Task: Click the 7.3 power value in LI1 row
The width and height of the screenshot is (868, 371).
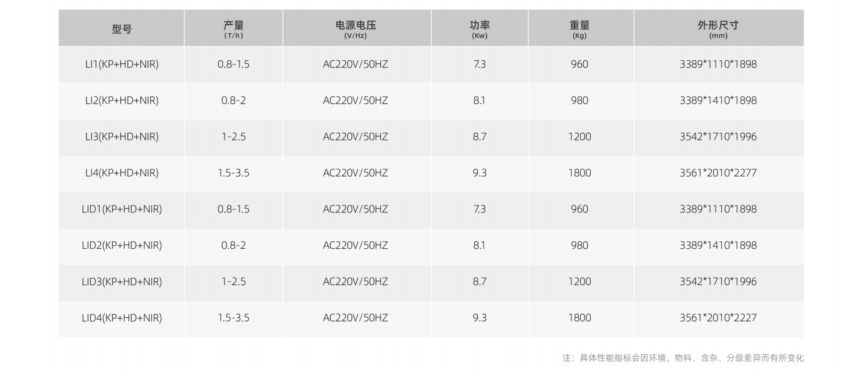Action: point(480,64)
